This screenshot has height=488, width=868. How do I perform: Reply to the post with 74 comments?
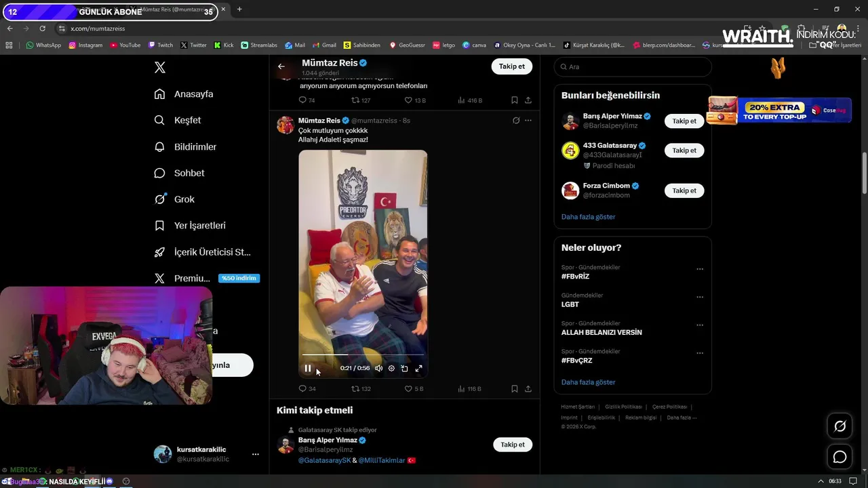[x=307, y=100]
